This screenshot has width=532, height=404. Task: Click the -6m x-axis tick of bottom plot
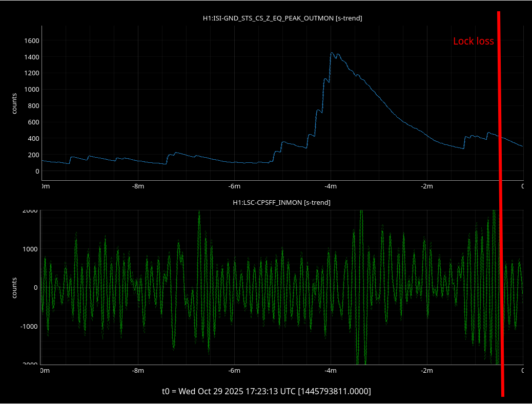pos(234,370)
